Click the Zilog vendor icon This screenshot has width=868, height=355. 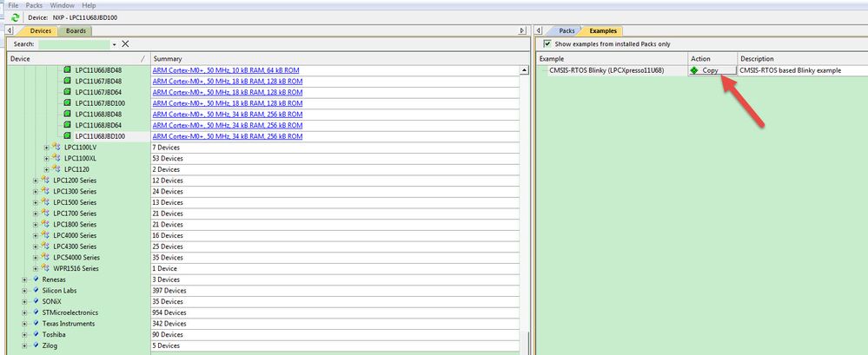click(36, 345)
